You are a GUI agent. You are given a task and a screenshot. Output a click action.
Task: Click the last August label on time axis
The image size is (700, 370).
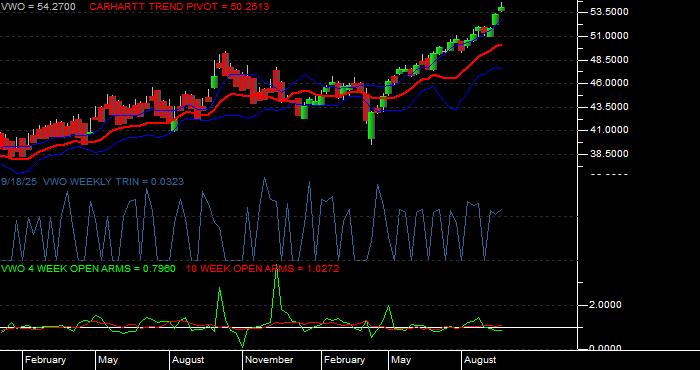[x=480, y=360]
